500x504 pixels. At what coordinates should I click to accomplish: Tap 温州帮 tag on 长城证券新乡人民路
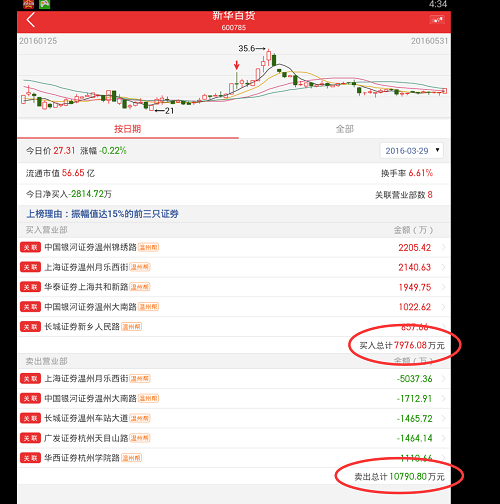point(132,327)
